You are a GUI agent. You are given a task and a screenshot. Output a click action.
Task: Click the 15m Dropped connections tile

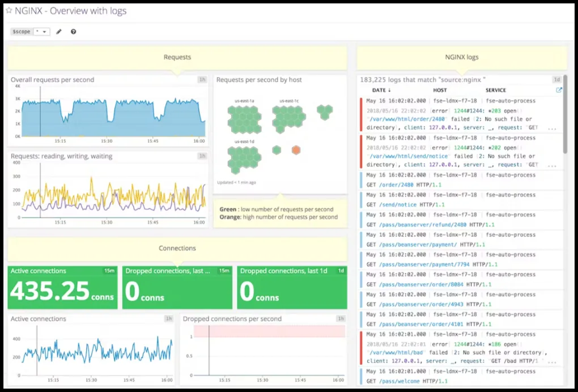pyautogui.click(x=177, y=287)
